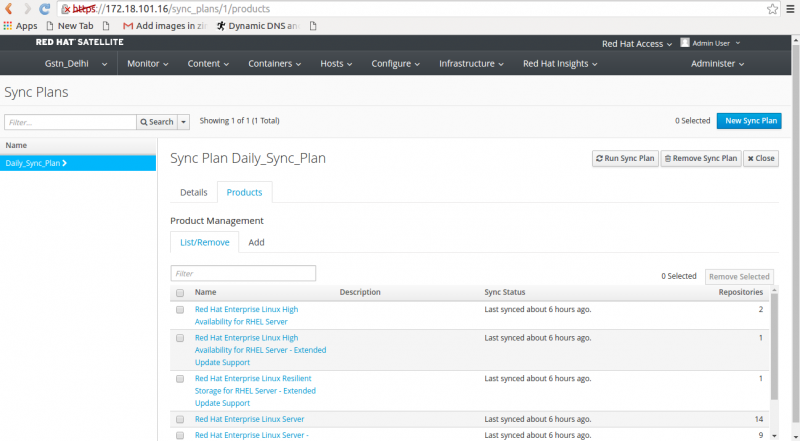Open High Availability Extended Update Support product link

click(x=260, y=350)
